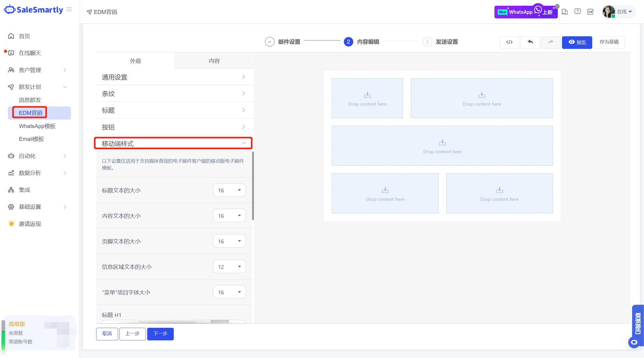The width and height of the screenshot is (644, 358).
Task: Close the WhatsApp new banner
Action: pyautogui.click(x=557, y=6)
